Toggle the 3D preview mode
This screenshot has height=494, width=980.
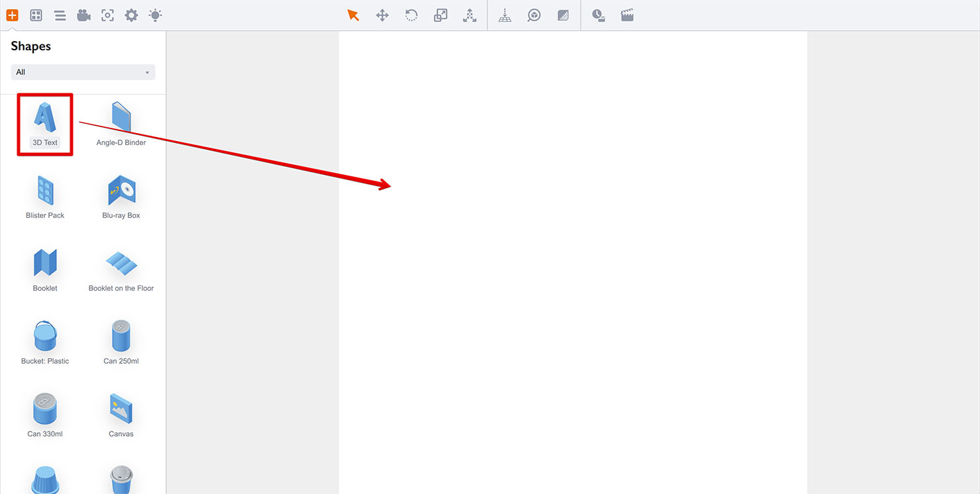point(534,15)
